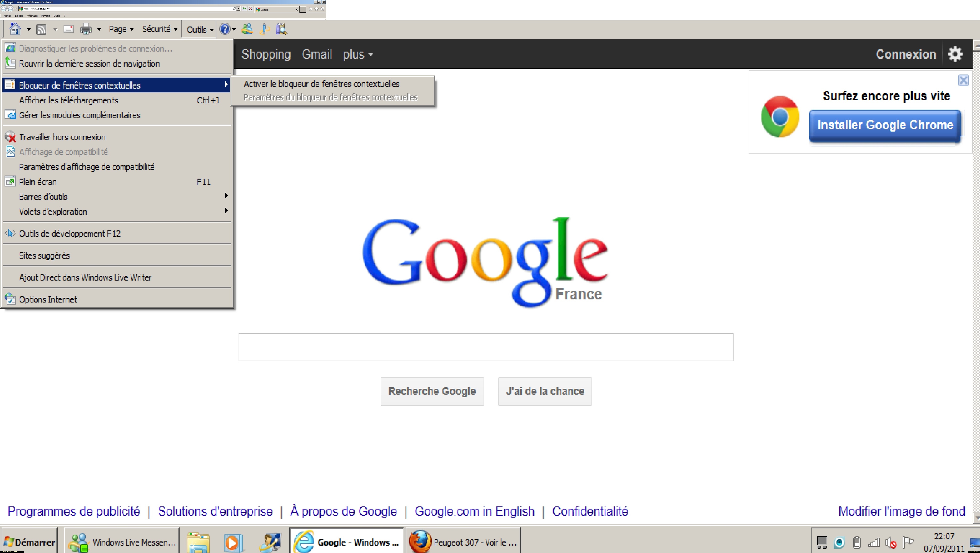
Task: Click the Home icon in the IE toolbar
Action: [x=15, y=29]
